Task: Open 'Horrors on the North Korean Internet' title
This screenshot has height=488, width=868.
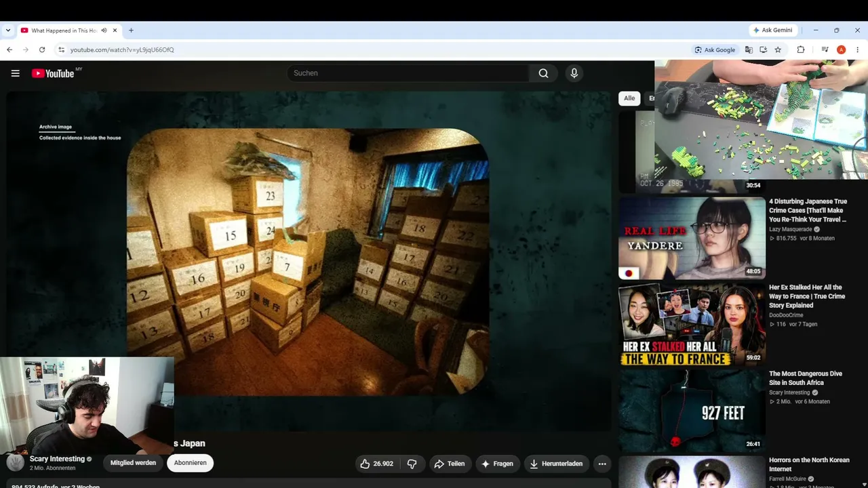Action: (809, 464)
